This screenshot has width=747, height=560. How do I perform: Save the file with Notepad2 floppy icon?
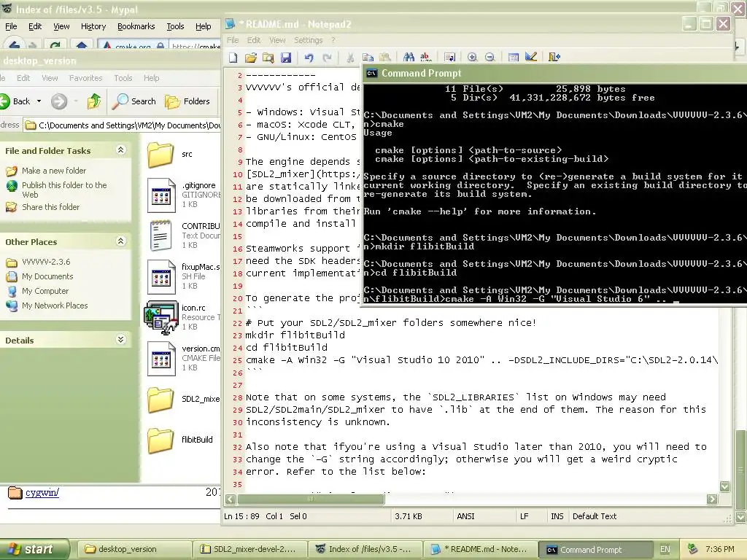click(x=286, y=58)
